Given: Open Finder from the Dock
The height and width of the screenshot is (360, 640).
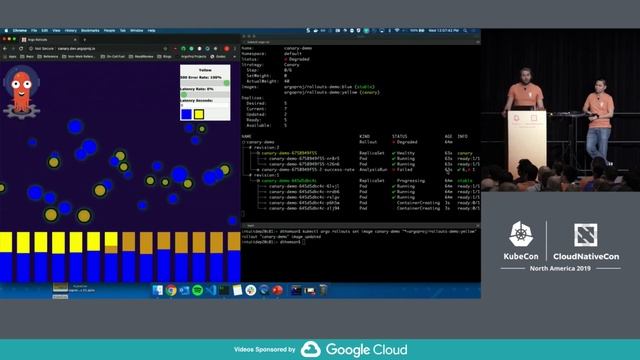Looking at the screenshot, I should click(158, 290).
